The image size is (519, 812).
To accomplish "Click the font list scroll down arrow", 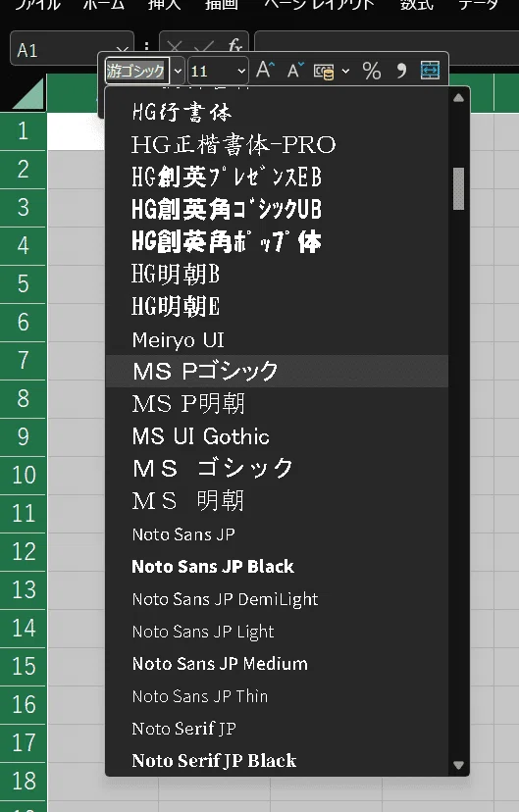I will pyautogui.click(x=458, y=764).
